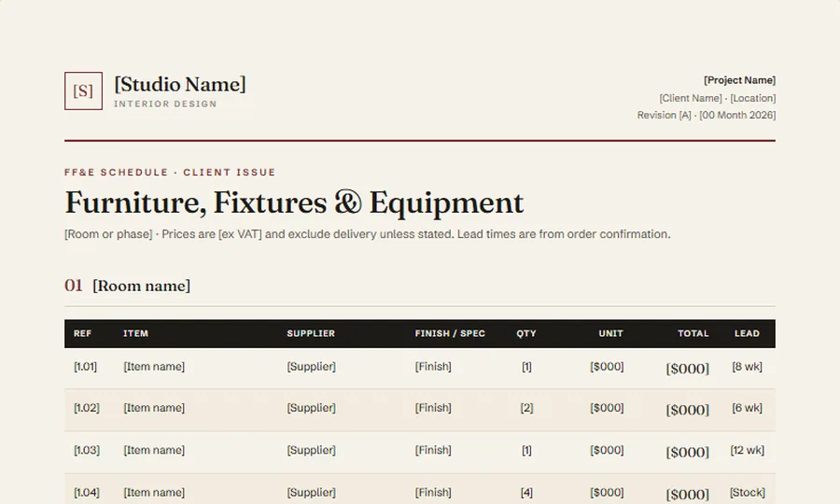This screenshot has width=840, height=504.
Task: Click the Furniture, Fixtures & Equipment title
Action: (x=294, y=203)
